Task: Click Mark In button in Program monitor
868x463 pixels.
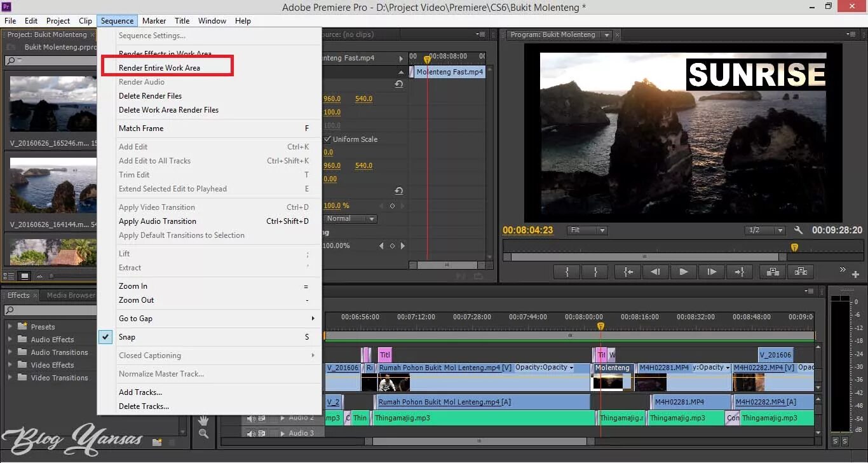Action: coord(567,272)
